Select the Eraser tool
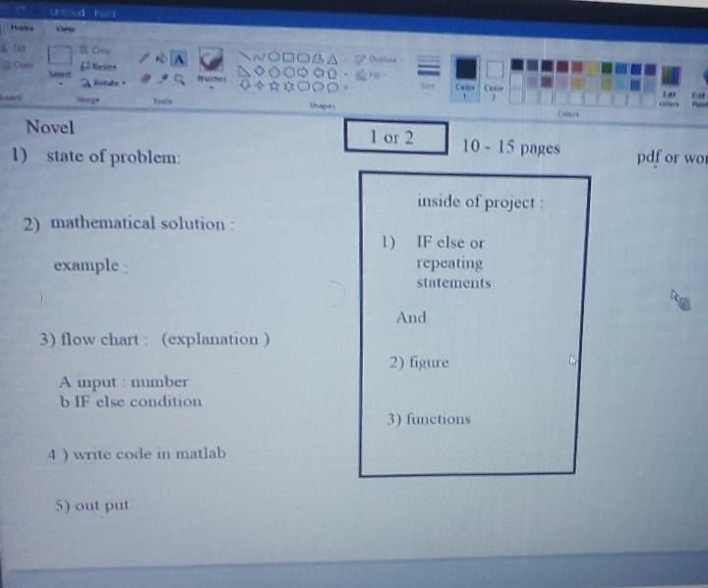This screenshot has height=588, width=708. (145, 79)
